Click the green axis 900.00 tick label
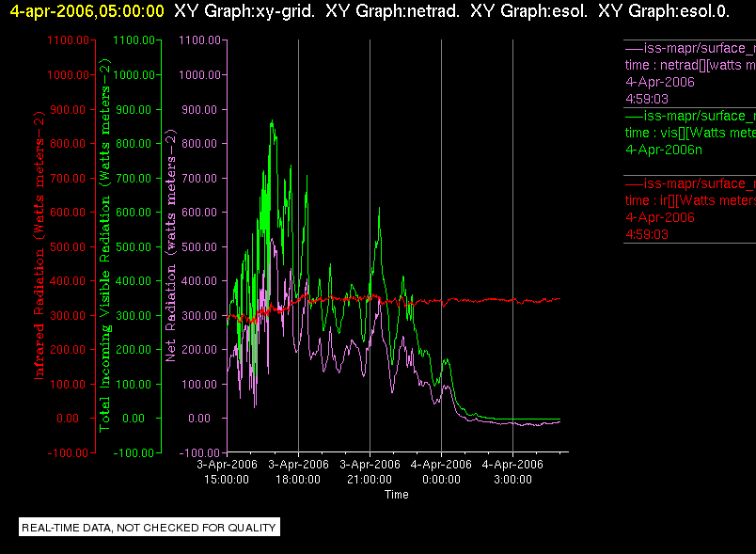The image size is (756, 554). coord(134,110)
